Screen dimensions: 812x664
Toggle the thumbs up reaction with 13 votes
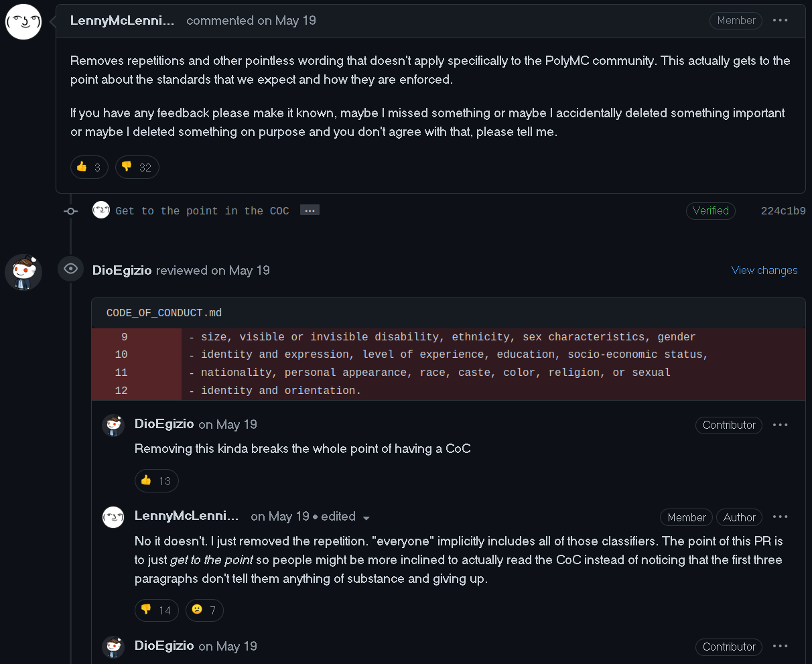click(157, 480)
